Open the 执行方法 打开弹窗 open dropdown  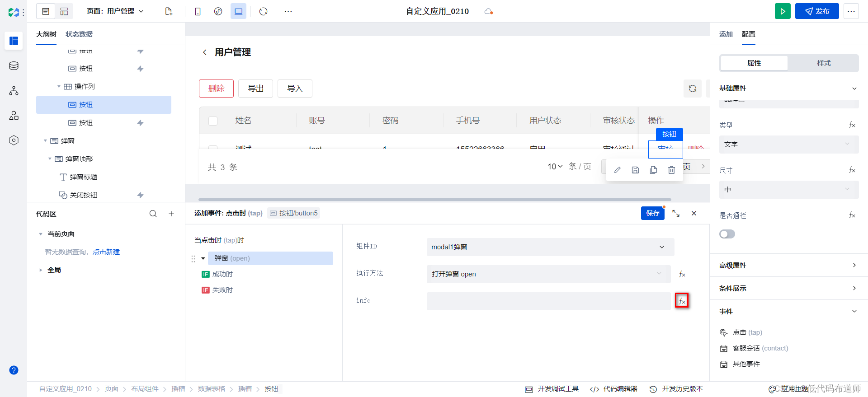[x=548, y=274]
